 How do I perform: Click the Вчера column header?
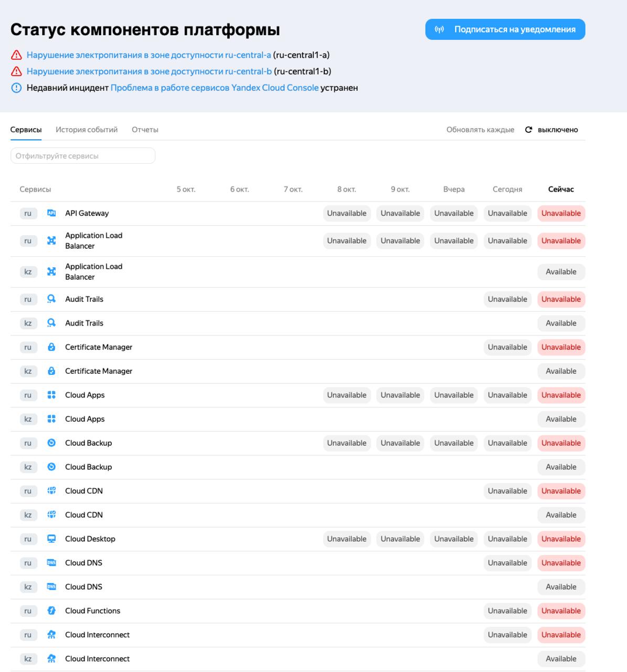tap(454, 190)
